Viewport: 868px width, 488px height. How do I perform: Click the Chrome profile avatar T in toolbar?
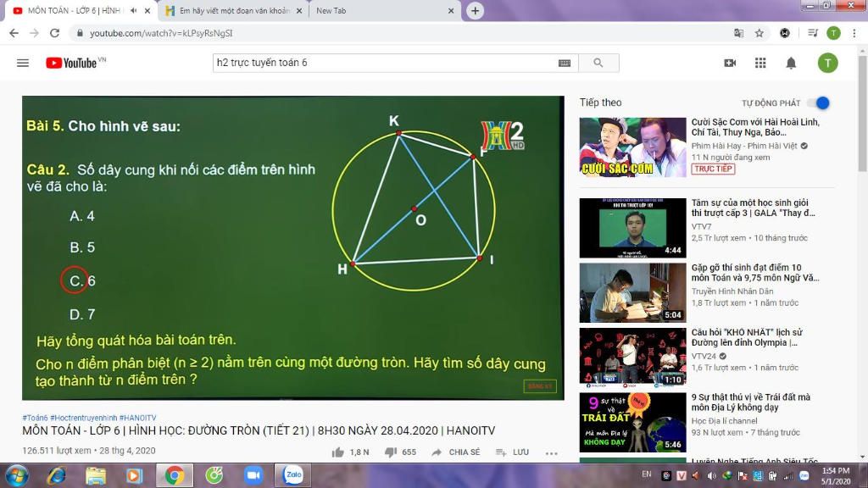(x=834, y=33)
